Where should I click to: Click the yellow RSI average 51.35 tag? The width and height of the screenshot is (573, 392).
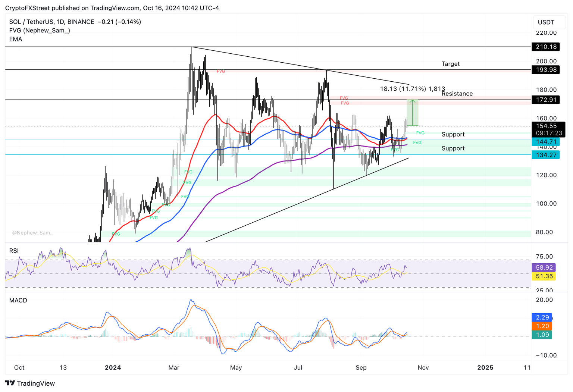pyautogui.click(x=544, y=276)
